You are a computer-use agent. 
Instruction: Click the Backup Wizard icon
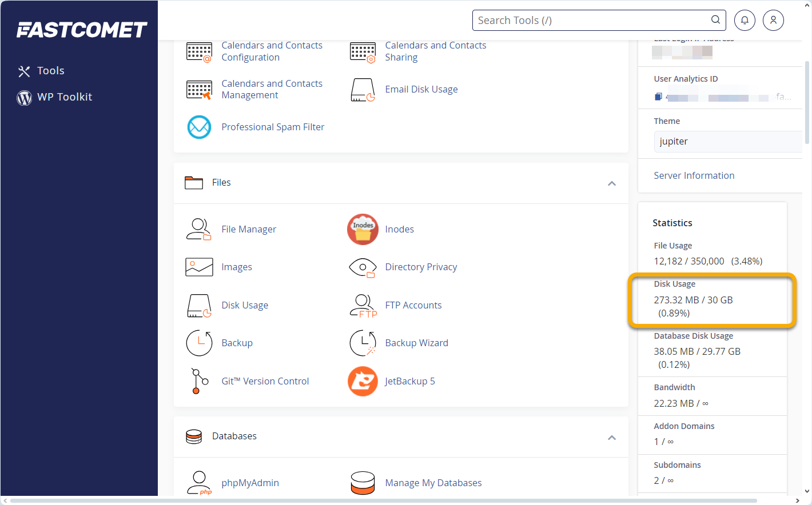(363, 343)
